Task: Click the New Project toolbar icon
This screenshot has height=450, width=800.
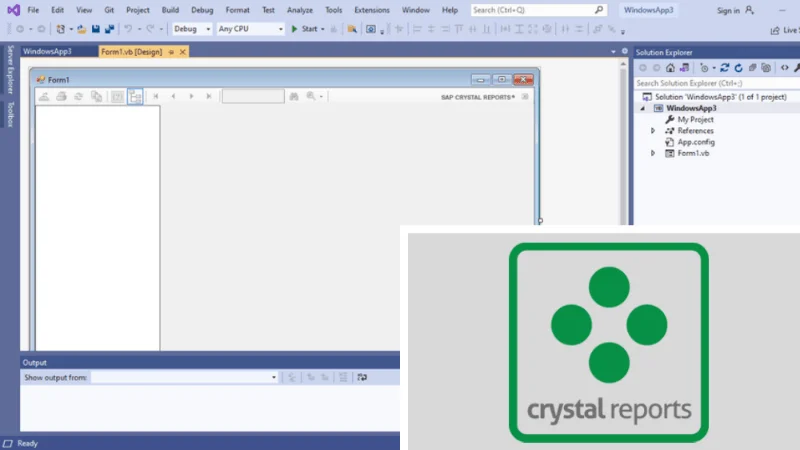Action: pyautogui.click(x=60, y=29)
